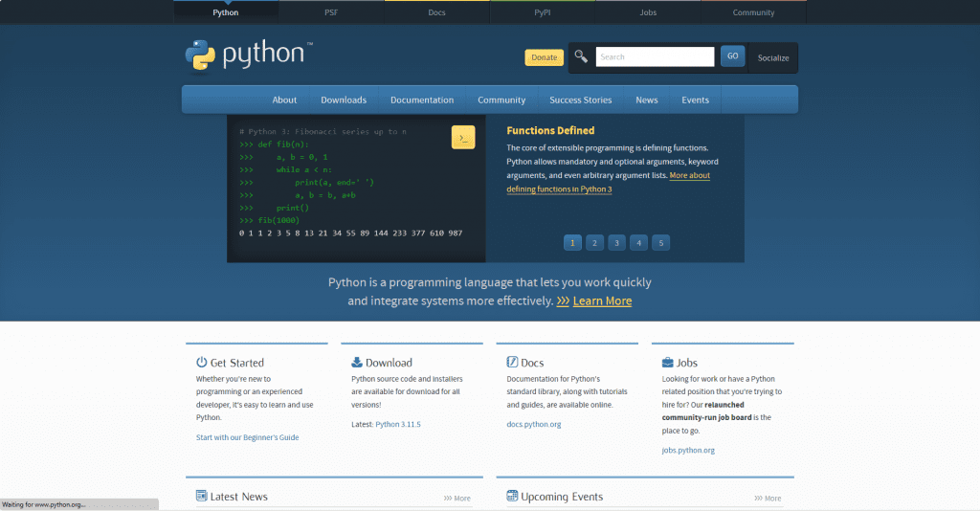Focus the Search input field
This screenshot has height=511, width=980.
point(655,56)
